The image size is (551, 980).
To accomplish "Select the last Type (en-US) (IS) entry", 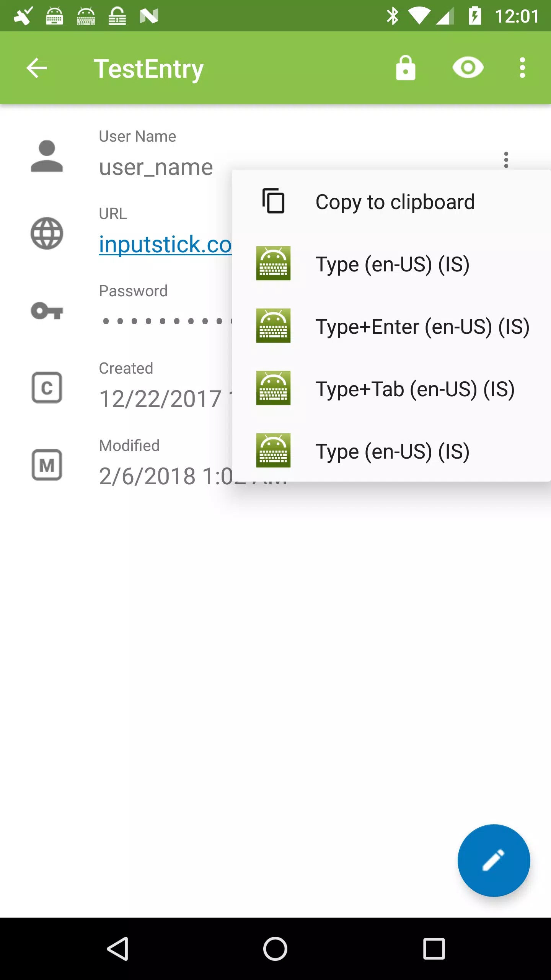I will click(x=391, y=451).
